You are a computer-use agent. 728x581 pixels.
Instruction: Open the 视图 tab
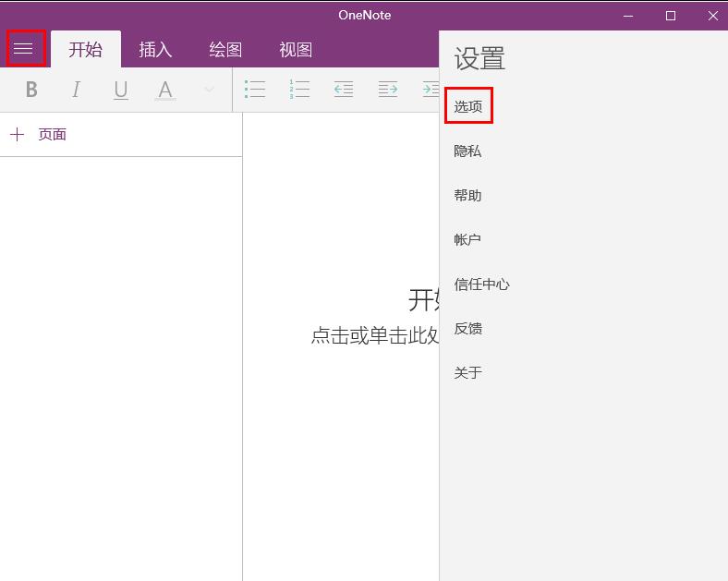[296, 49]
